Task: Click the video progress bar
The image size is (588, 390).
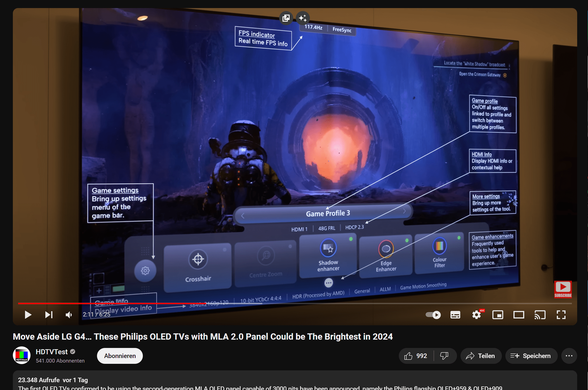Action: coord(295,303)
